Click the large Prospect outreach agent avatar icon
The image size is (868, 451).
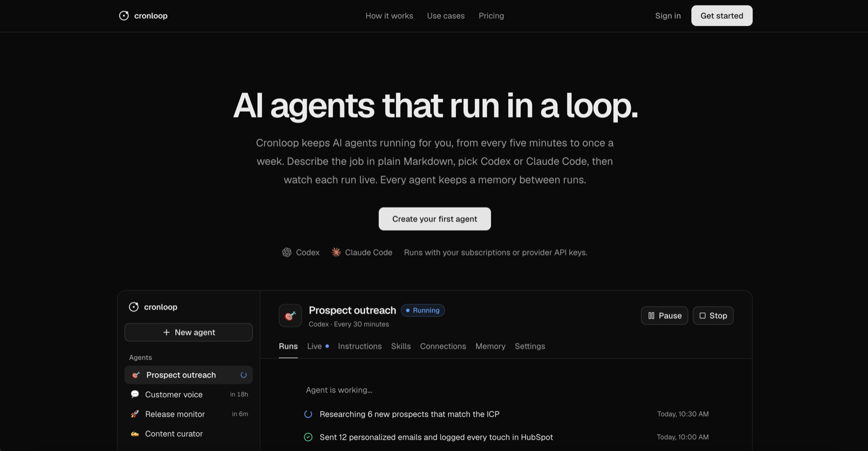(290, 315)
